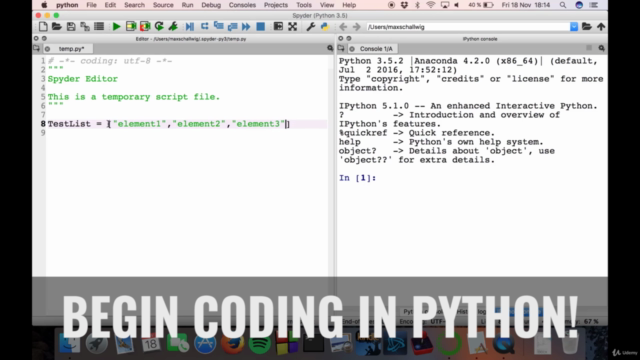Save the current file
The height and width of the screenshot is (360, 640).
(x=71, y=27)
